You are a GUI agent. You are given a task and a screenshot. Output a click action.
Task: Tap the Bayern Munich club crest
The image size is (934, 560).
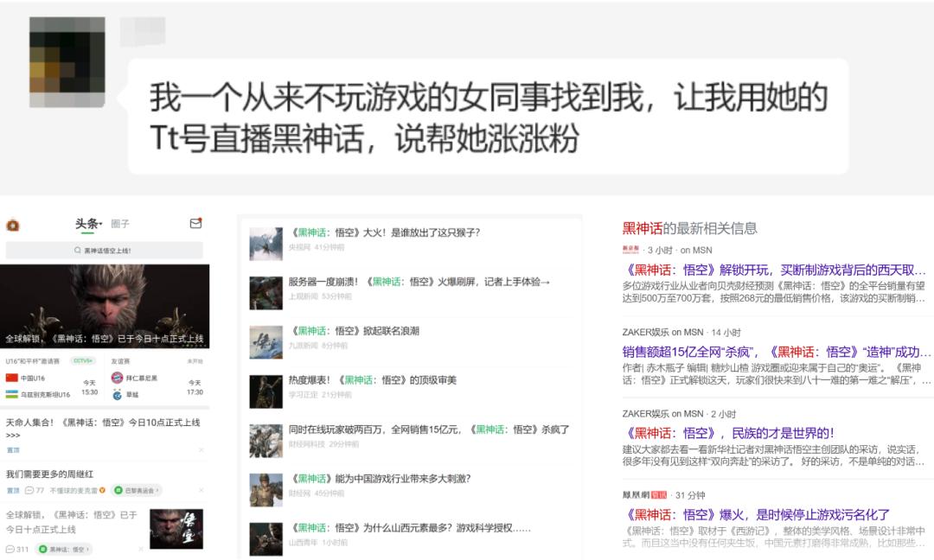tap(118, 378)
